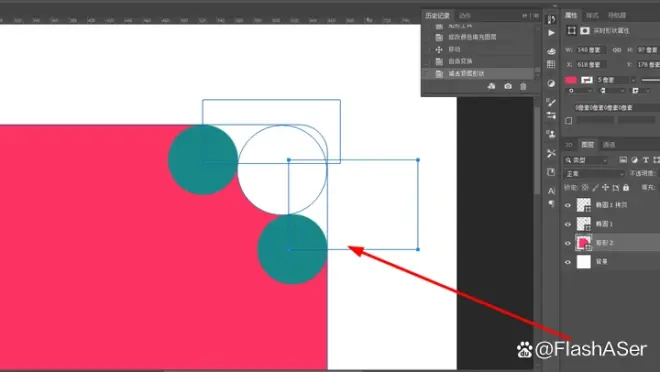
Task: Switch to the 图层 tab
Action: pos(587,145)
